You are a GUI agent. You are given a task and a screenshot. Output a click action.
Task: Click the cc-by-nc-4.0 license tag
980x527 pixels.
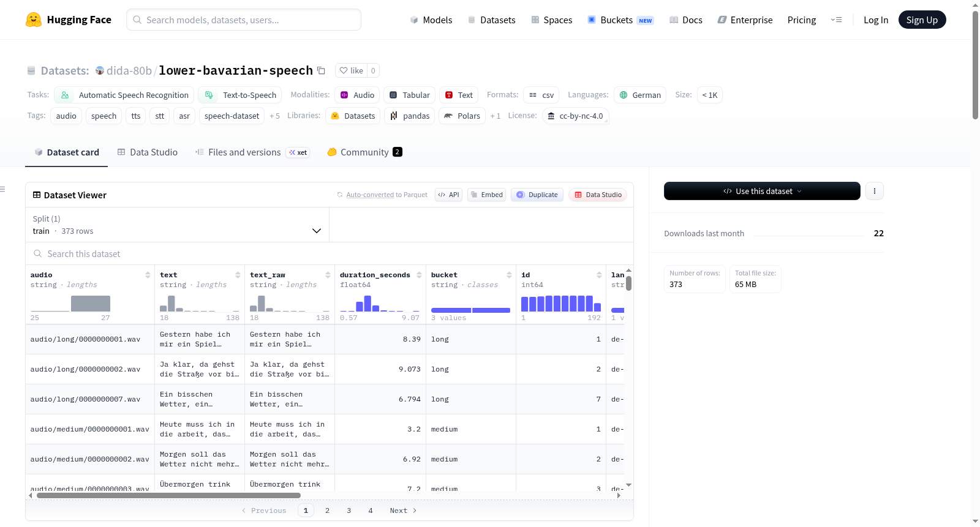pyautogui.click(x=576, y=116)
